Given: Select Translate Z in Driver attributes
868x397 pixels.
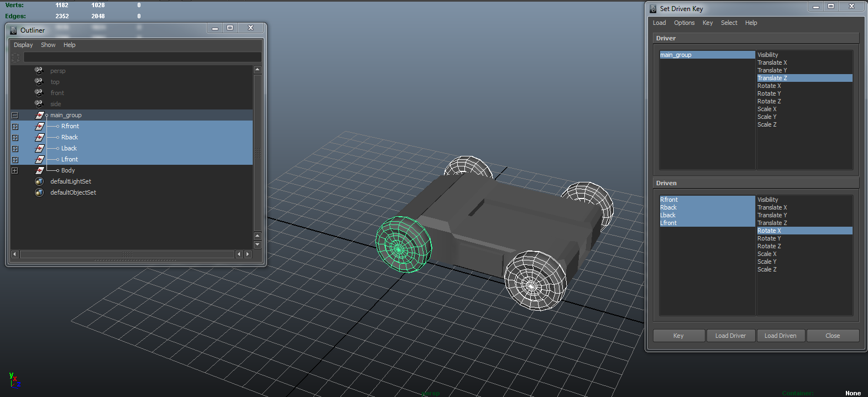Looking at the screenshot, I should coord(804,78).
